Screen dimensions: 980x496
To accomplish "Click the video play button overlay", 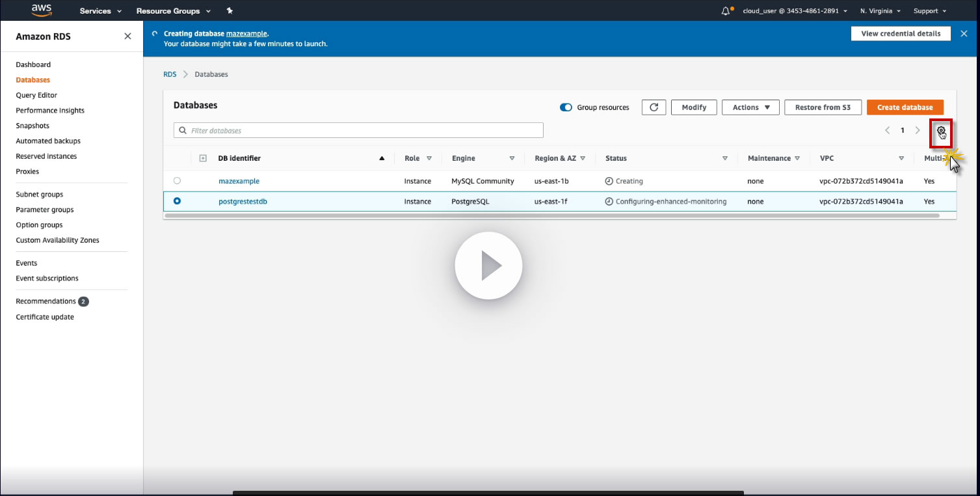I will click(x=488, y=266).
